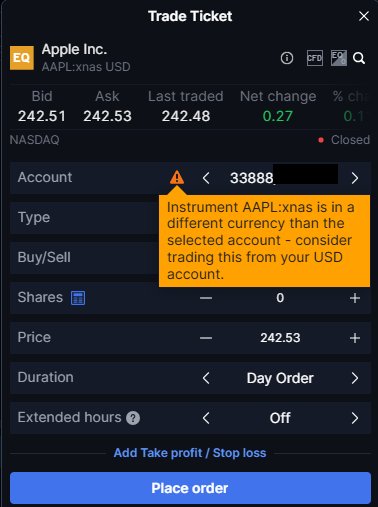Toggle Extended hours with the right arrow
This screenshot has width=378, height=507.
point(355,418)
